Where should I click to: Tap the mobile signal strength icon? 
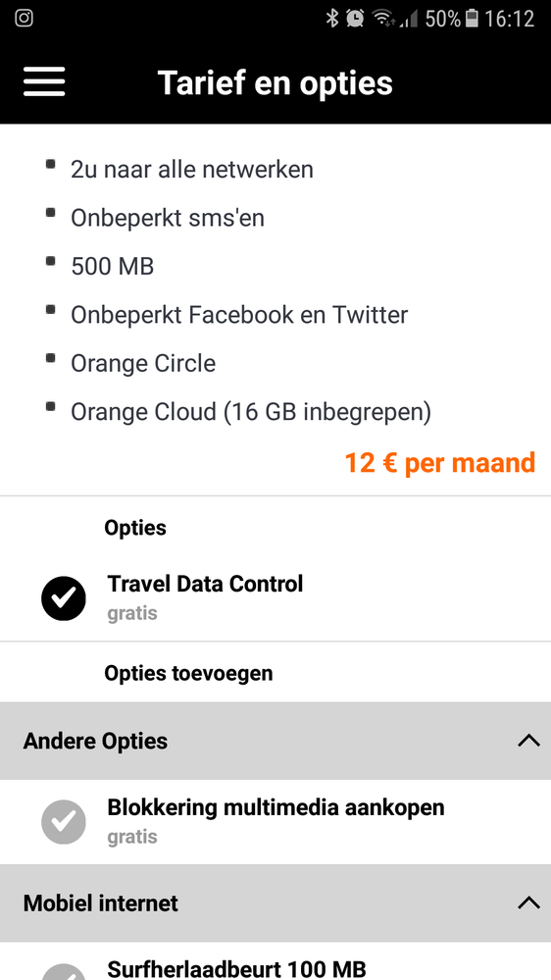[x=409, y=20]
